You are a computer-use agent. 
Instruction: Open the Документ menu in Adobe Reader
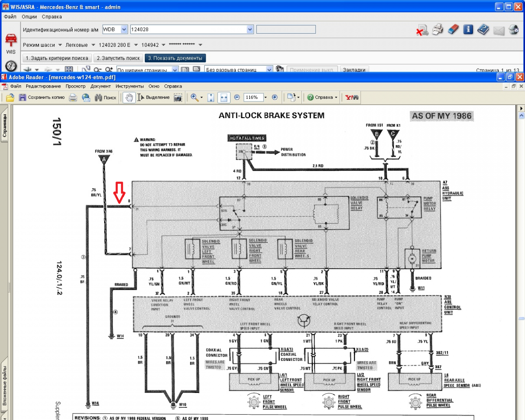coord(101,86)
